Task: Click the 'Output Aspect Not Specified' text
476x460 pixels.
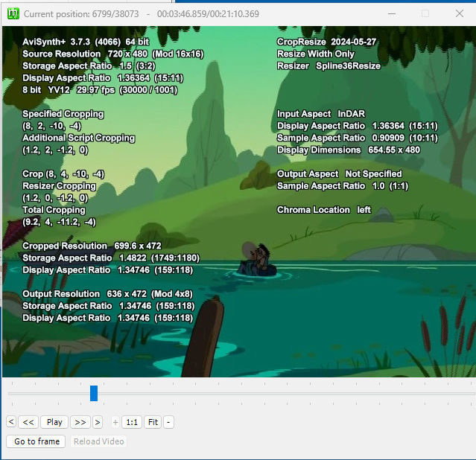Action: tap(340, 174)
